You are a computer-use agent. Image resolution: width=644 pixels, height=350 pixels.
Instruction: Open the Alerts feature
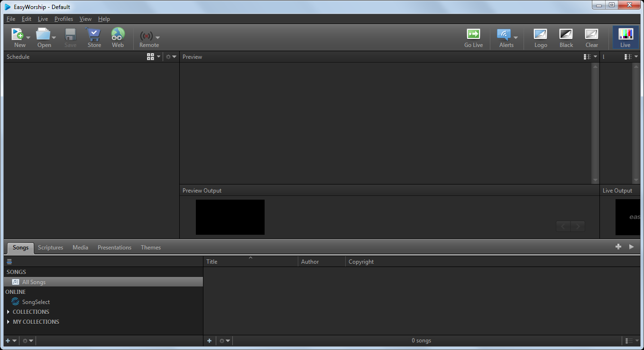(x=504, y=37)
